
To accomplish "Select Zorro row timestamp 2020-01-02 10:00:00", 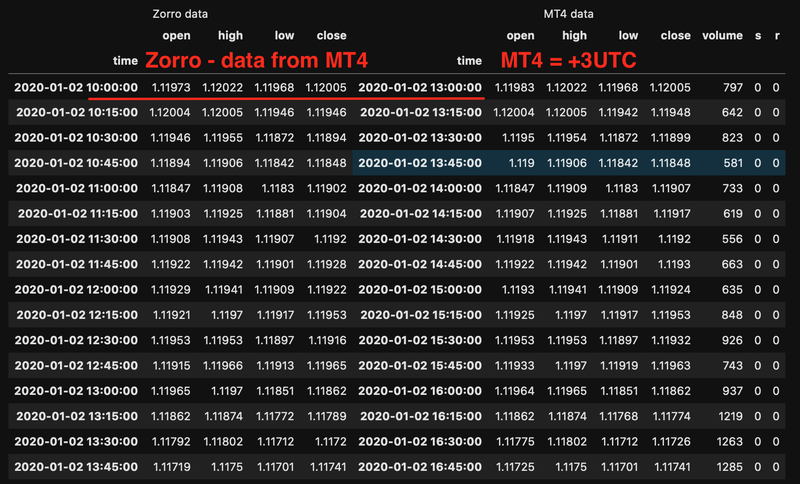I will [76, 87].
